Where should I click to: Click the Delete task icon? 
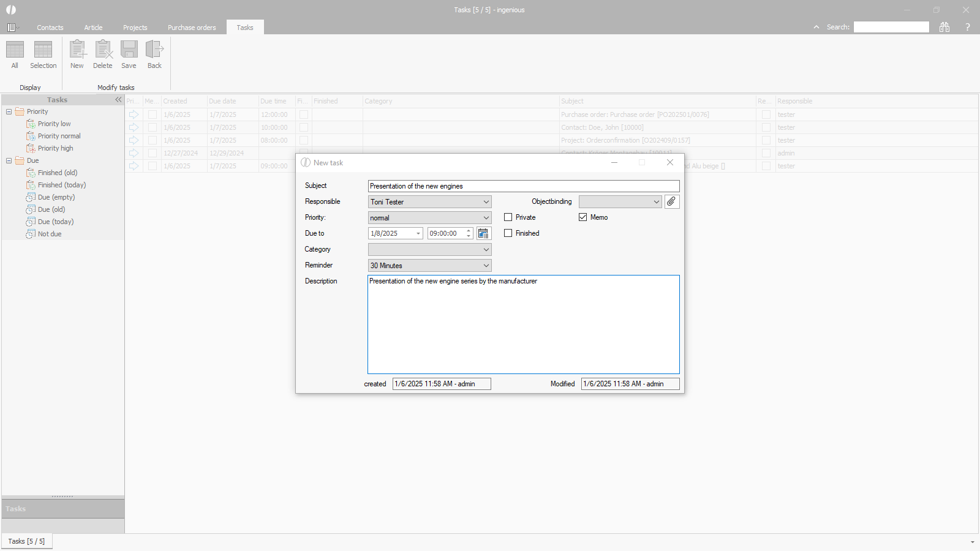[x=103, y=50]
